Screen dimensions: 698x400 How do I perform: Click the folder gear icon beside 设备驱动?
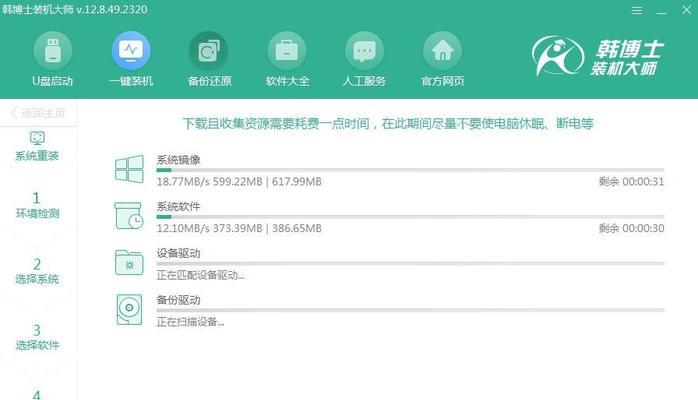point(129,263)
